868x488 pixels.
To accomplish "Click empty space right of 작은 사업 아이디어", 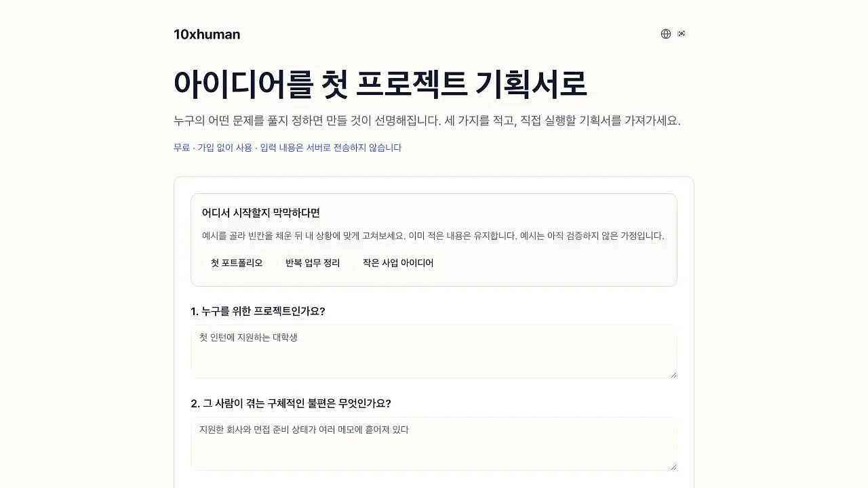I will click(x=556, y=263).
